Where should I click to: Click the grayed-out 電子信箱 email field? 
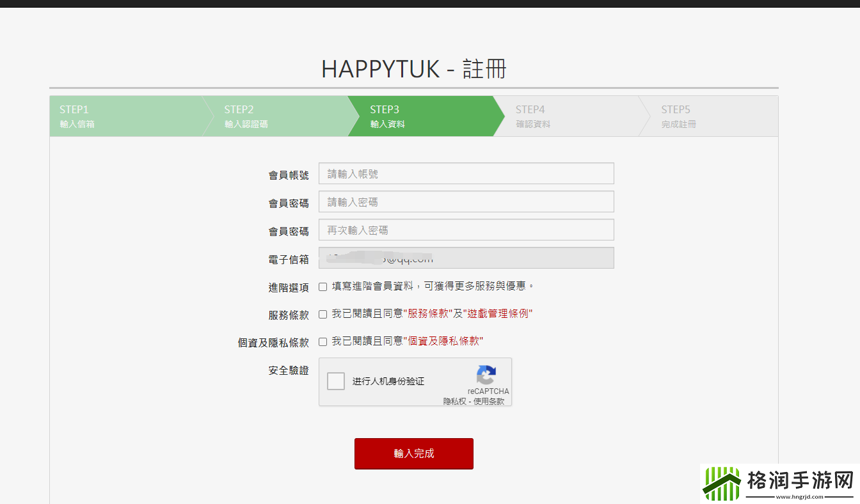[x=466, y=258]
